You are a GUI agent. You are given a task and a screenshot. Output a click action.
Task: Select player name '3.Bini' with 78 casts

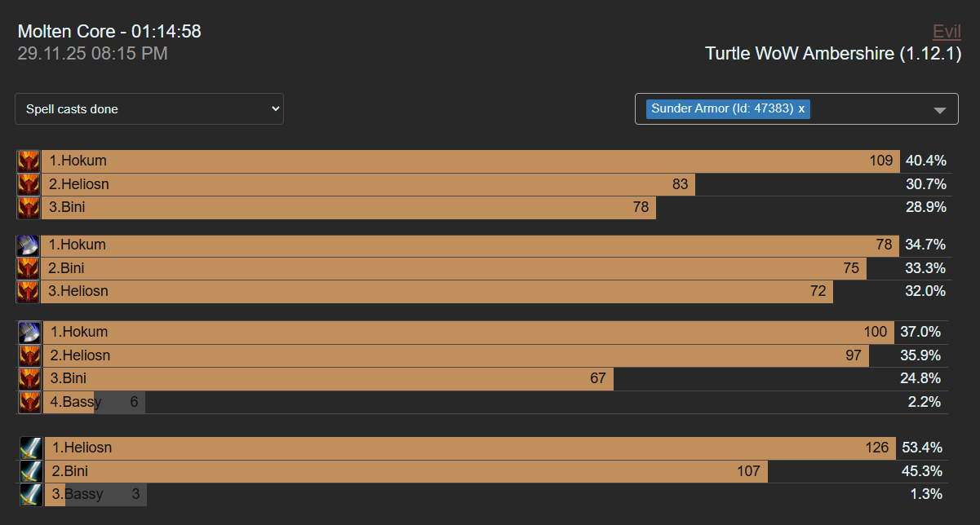tap(67, 208)
